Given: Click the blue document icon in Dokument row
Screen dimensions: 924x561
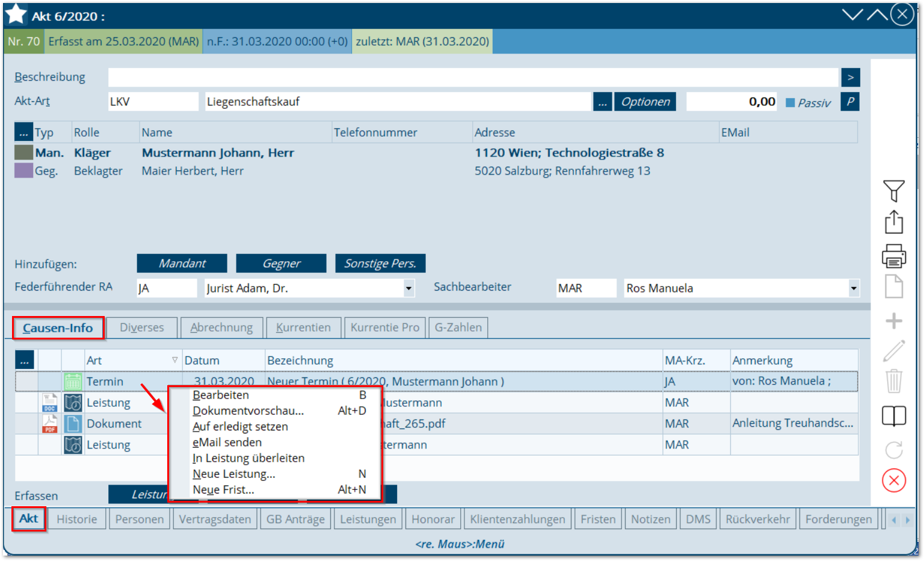Looking at the screenshot, I should click(73, 424).
